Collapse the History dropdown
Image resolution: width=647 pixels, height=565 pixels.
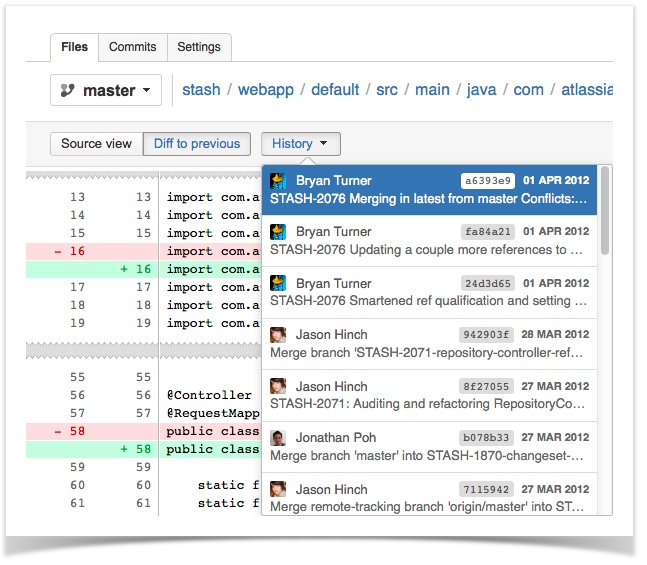pyautogui.click(x=300, y=144)
